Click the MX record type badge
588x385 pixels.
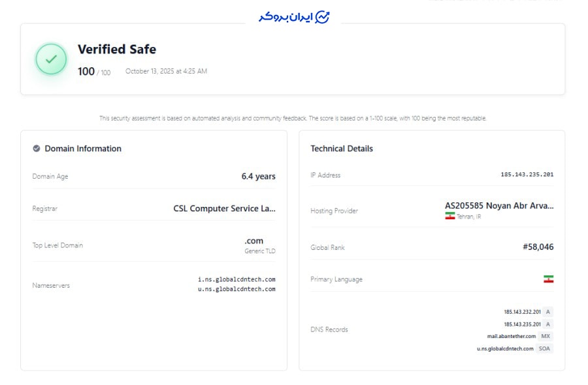point(546,336)
